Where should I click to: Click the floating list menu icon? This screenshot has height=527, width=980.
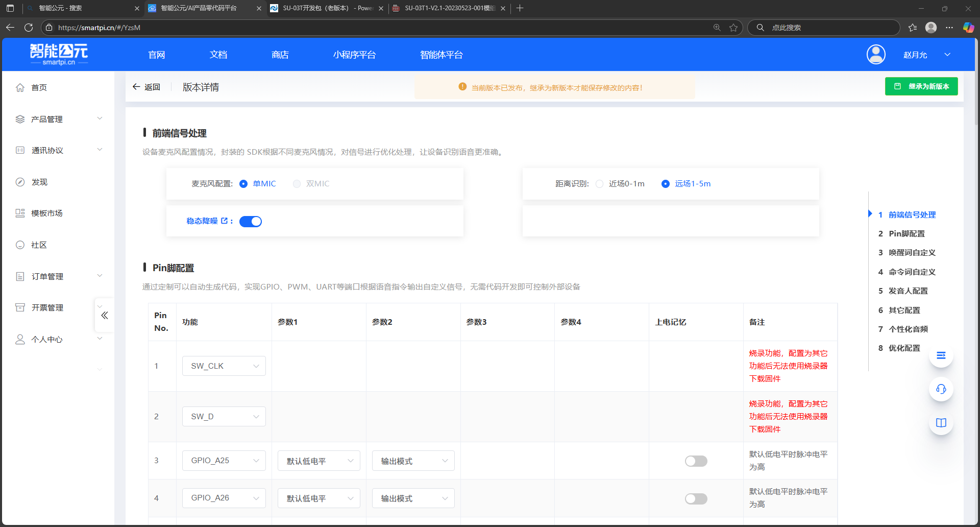click(941, 355)
